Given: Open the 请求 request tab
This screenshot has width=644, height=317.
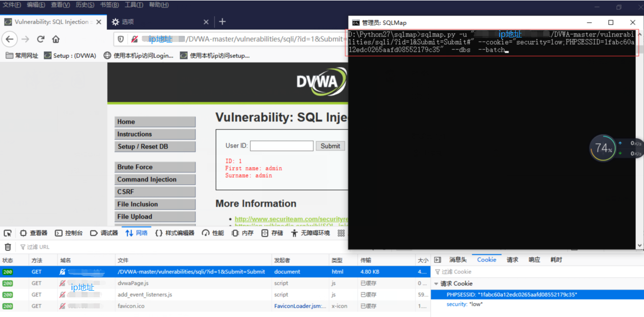Looking at the screenshot, I should tap(512, 259).
